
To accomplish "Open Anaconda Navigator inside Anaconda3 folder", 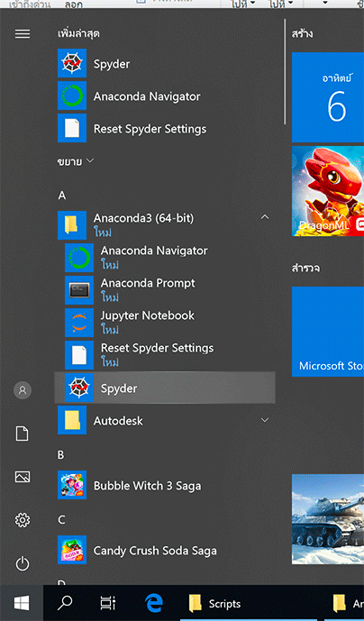I will pos(164,258).
